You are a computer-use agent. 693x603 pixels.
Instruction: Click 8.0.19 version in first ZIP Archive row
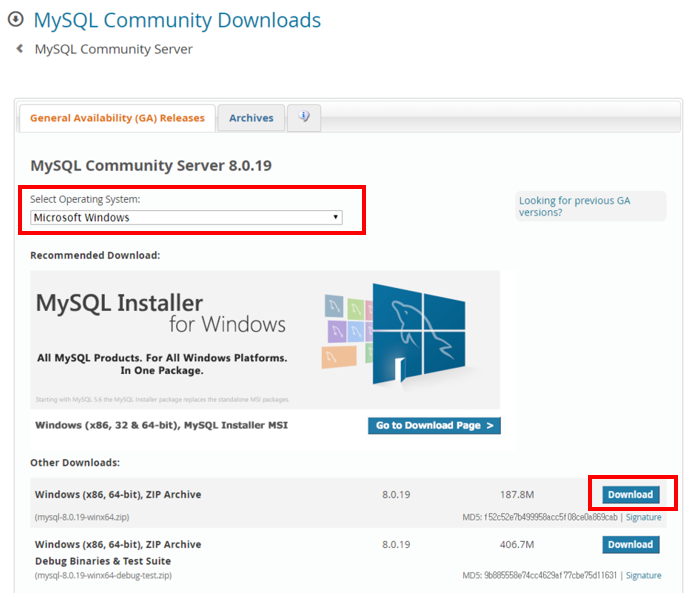[396, 495]
